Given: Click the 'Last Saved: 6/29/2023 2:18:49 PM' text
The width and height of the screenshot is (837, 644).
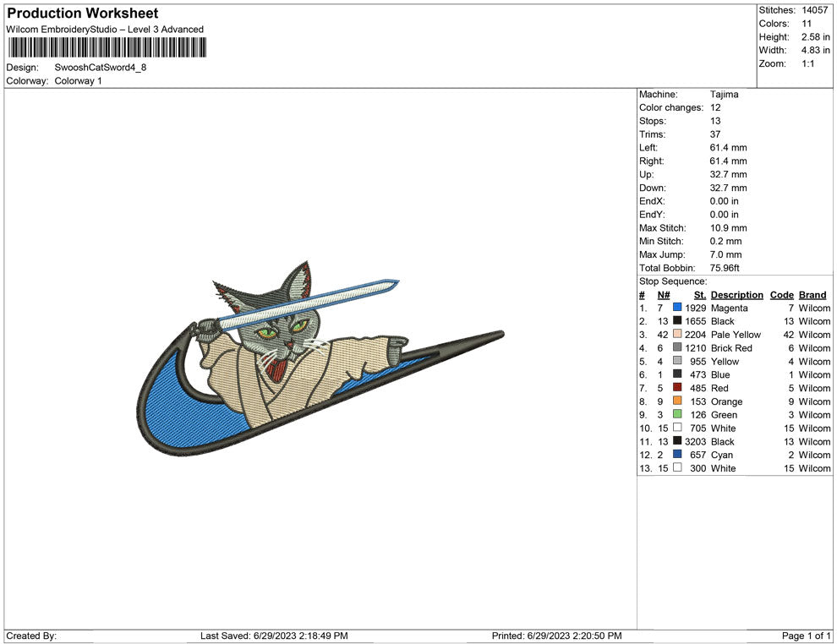Looking at the screenshot, I should point(274,636).
